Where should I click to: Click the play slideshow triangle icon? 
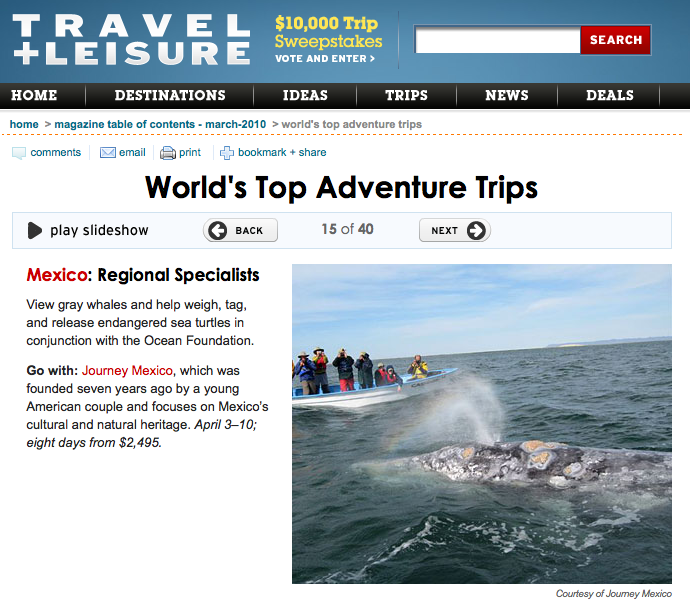[x=34, y=230]
